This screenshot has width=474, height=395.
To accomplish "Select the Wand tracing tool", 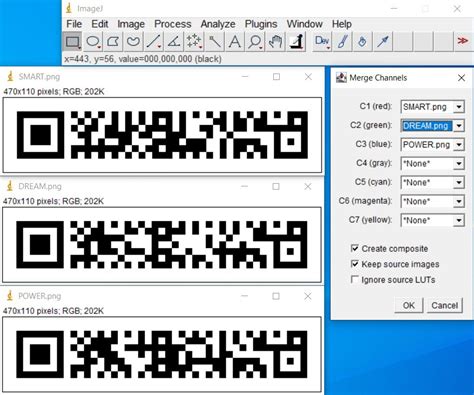I will 215,42.
